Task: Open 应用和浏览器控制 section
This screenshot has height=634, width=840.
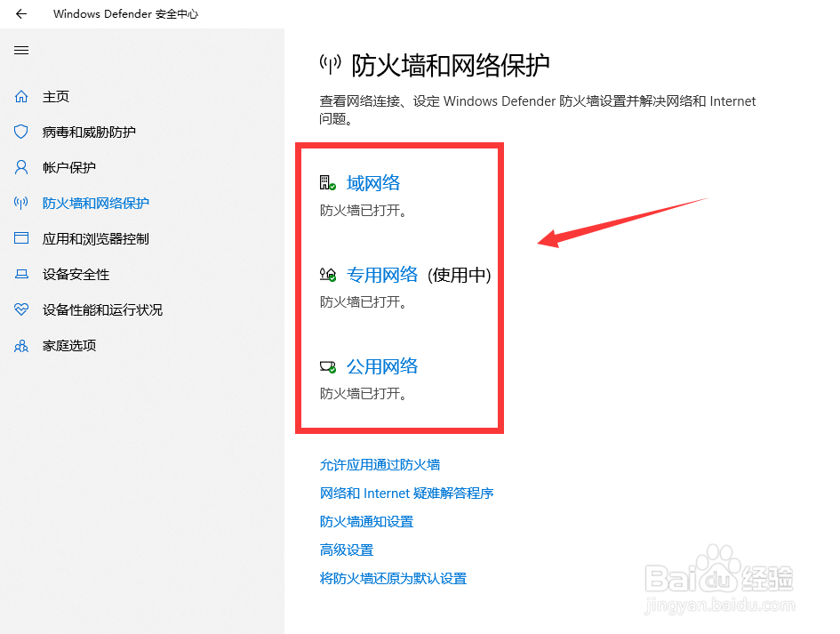Action: tap(96, 238)
